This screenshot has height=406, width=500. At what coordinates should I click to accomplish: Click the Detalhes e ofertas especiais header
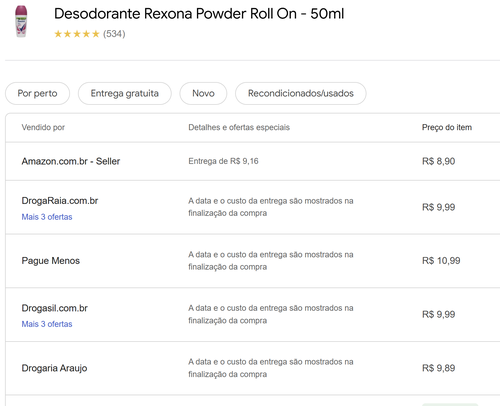tap(239, 127)
